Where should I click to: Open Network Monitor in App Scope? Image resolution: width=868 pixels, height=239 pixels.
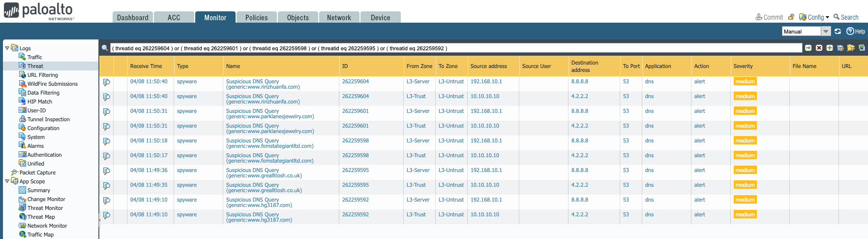(47, 226)
